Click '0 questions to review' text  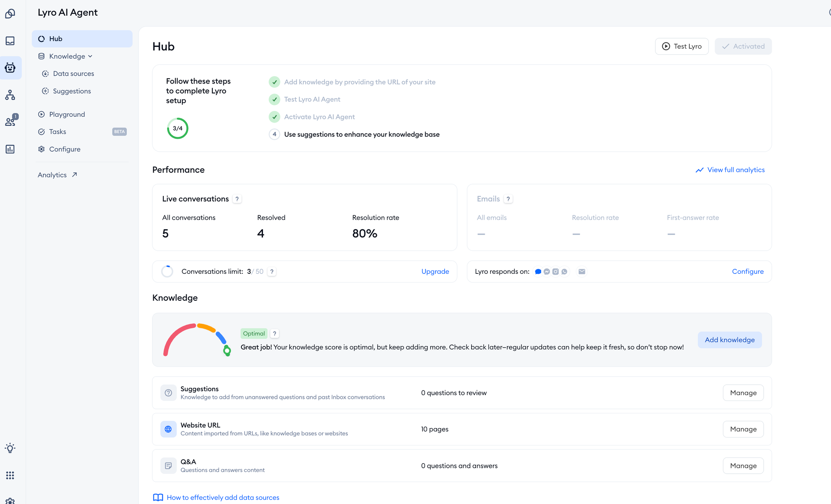454,393
